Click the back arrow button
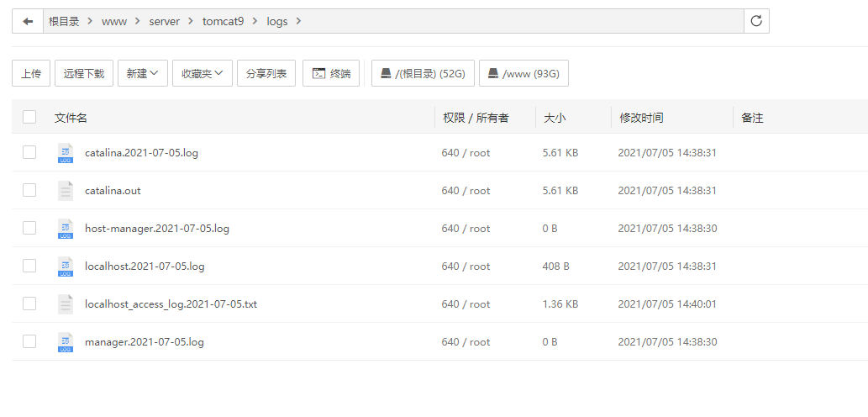The image size is (868, 417). pos(28,22)
